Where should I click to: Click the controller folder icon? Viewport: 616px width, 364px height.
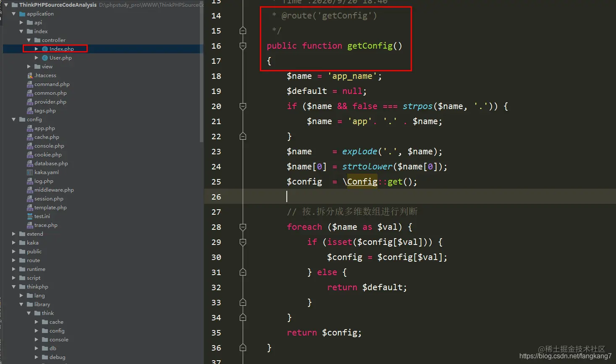(37, 40)
